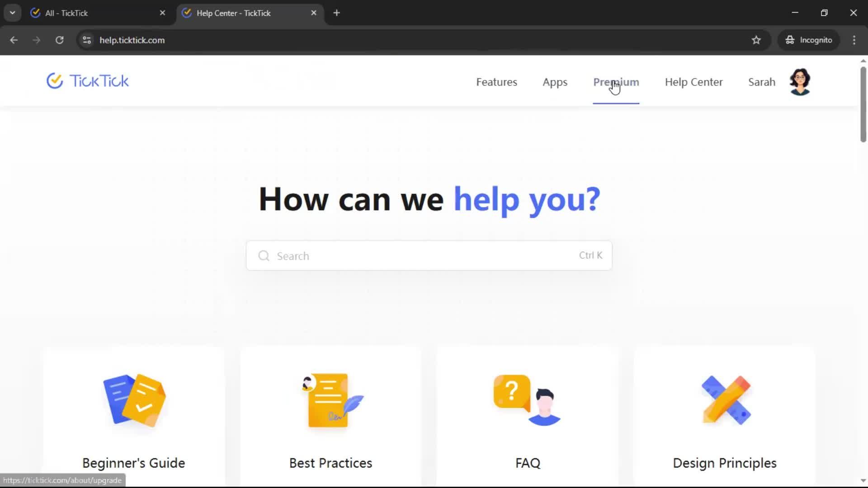
Task: Open Chrome's three-dot menu
Action: 854,40
